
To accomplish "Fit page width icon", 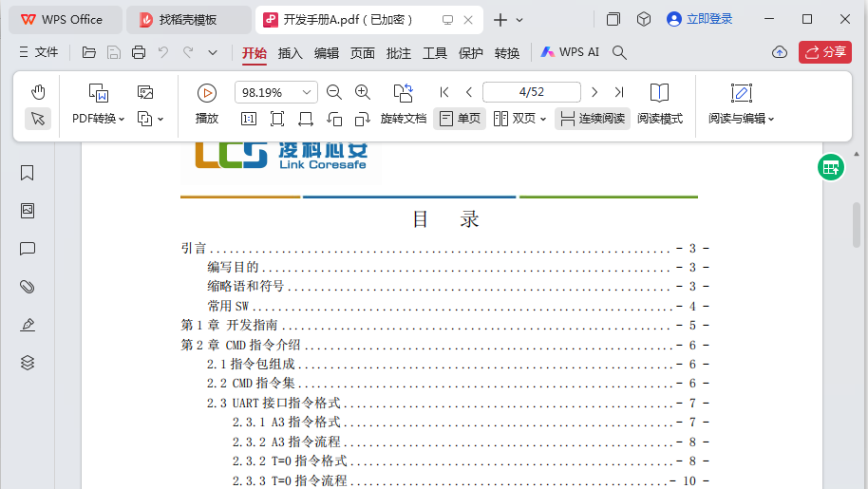I will click(306, 119).
